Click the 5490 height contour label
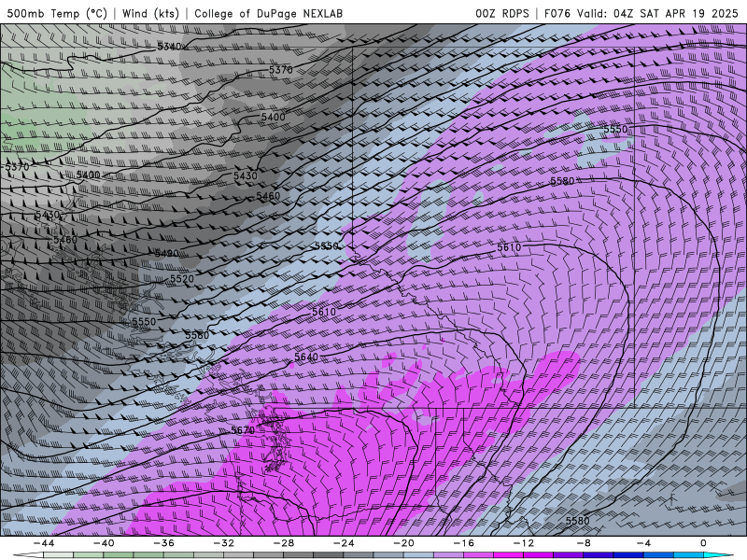Screen dimensions: 747x560 coord(167,253)
